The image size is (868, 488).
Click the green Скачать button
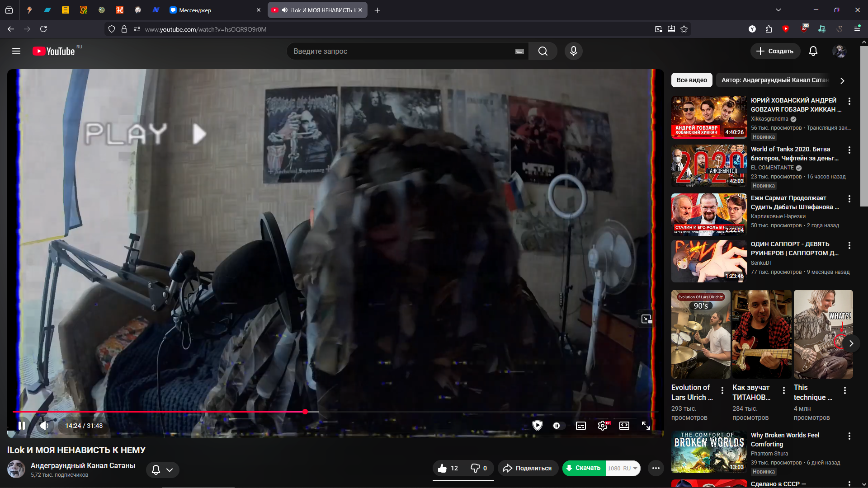coord(584,468)
